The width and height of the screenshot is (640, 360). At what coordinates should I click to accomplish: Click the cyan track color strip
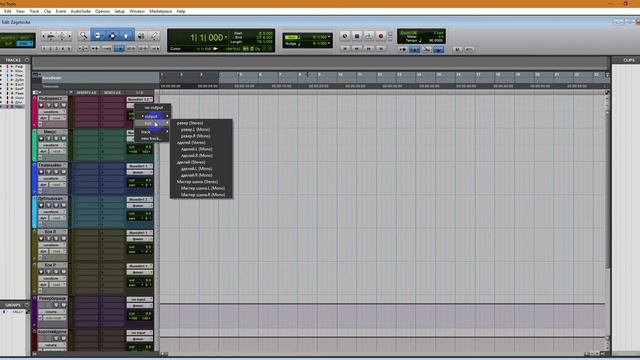[34, 212]
